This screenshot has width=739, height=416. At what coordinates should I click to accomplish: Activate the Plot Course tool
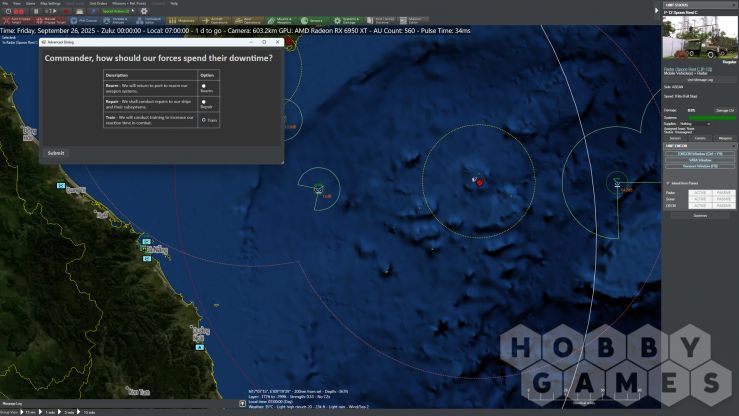click(x=84, y=20)
